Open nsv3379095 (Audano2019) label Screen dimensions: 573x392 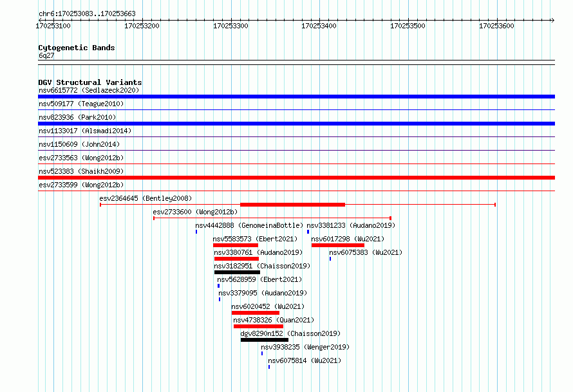[x=263, y=293]
